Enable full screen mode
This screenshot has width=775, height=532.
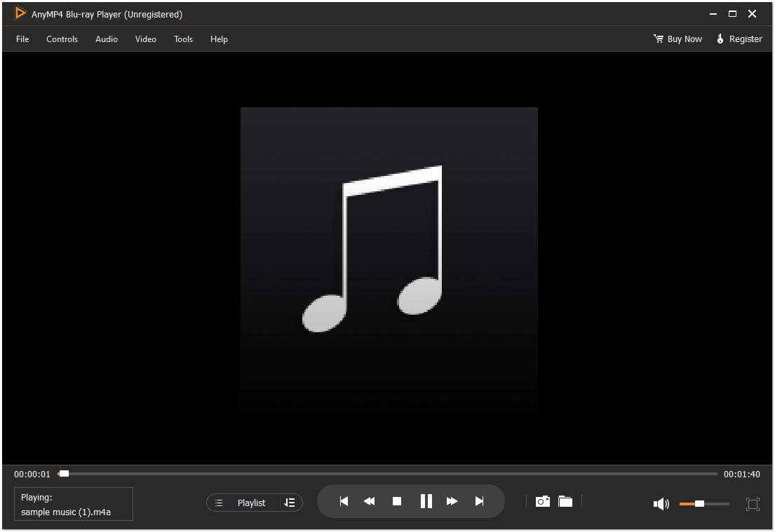point(752,503)
